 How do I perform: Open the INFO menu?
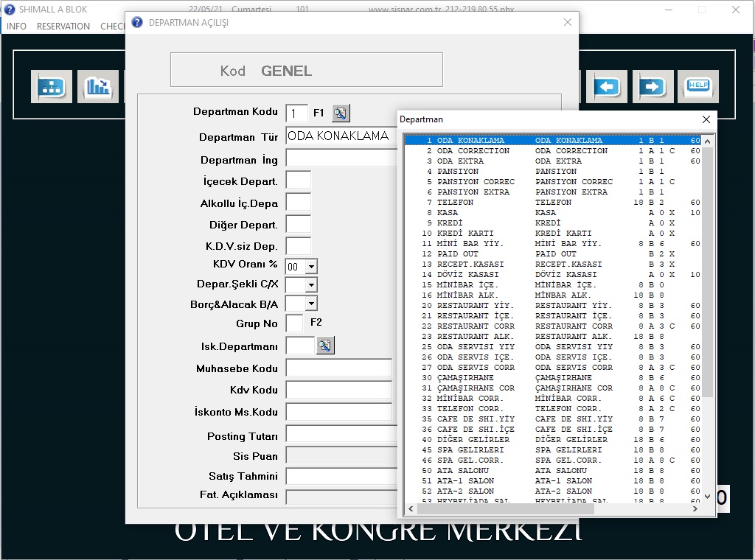tap(16, 26)
